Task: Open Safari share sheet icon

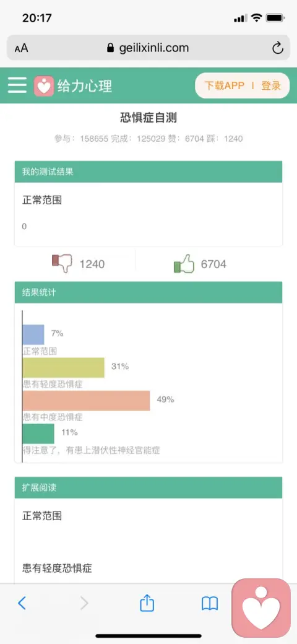Action: point(147,603)
